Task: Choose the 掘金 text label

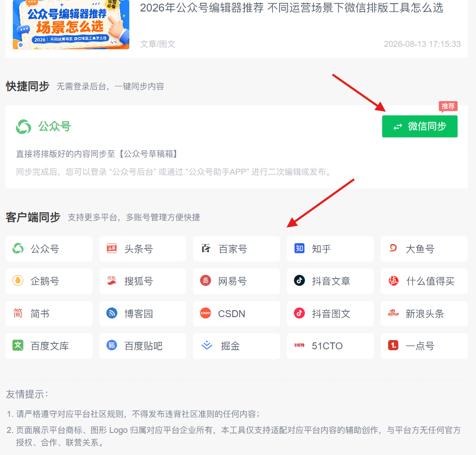Action: pos(230,346)
